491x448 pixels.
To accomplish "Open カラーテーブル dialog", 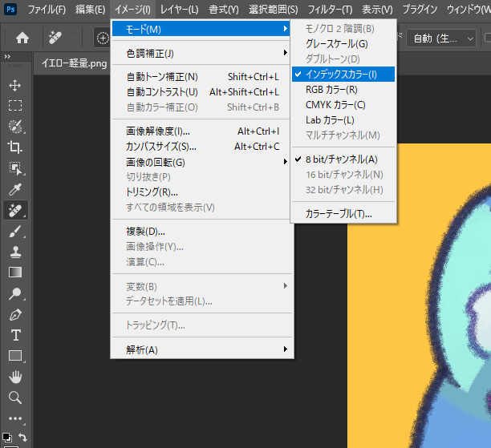I will (x=339, y=213).
